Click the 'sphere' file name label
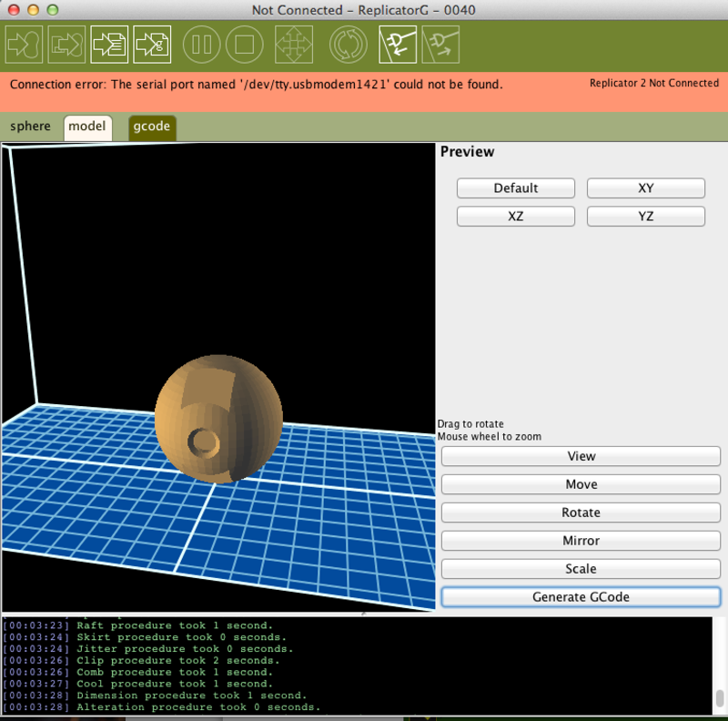Screen dimensions: 728x721 [x=30, y=127]
